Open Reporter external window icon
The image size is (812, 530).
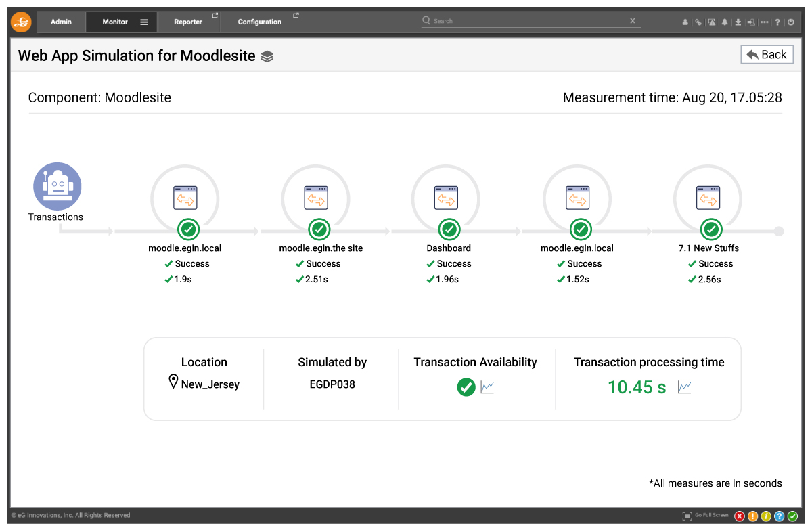click(x=215, y=15)
